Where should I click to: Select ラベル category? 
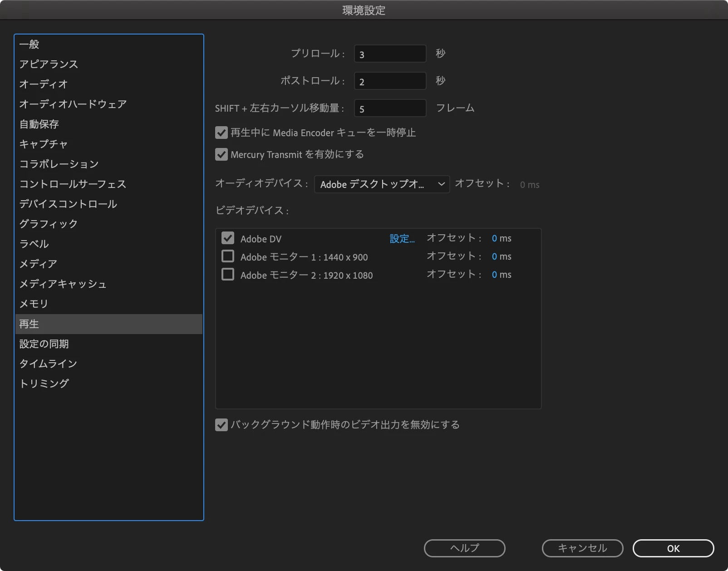[108, 244]
